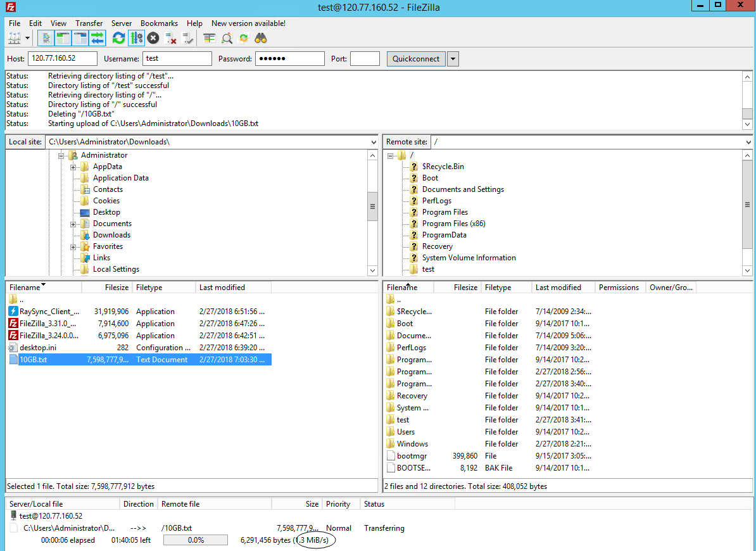Select remote Recovery folder icon in list
The width and height of the screenshot is (756, 551).
click(391, 395)
